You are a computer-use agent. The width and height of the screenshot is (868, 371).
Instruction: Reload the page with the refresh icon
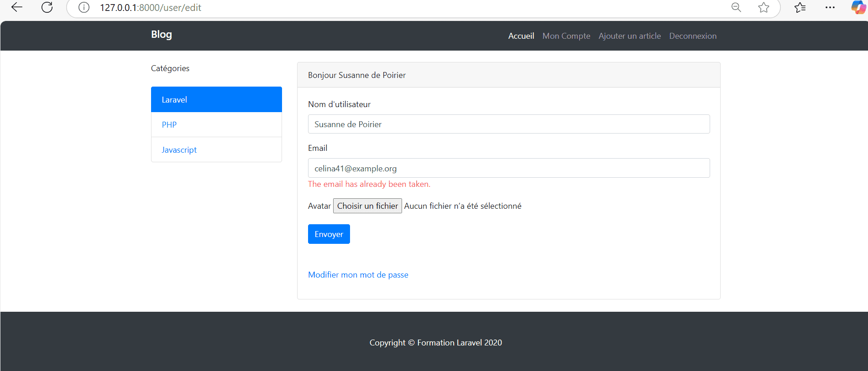(x=47, y=7)
